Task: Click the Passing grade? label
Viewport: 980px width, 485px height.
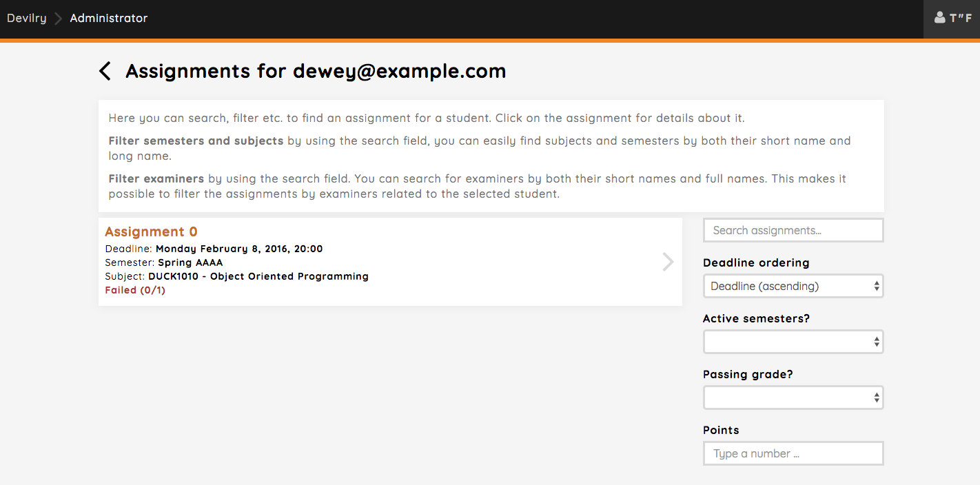Action: tap(748, 374)
